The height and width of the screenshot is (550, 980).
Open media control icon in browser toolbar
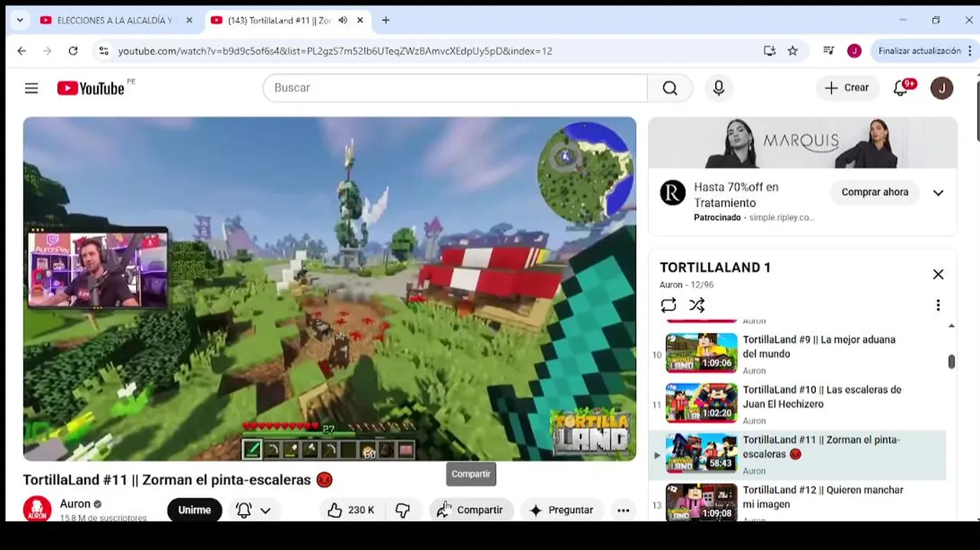tap(829, 51)
